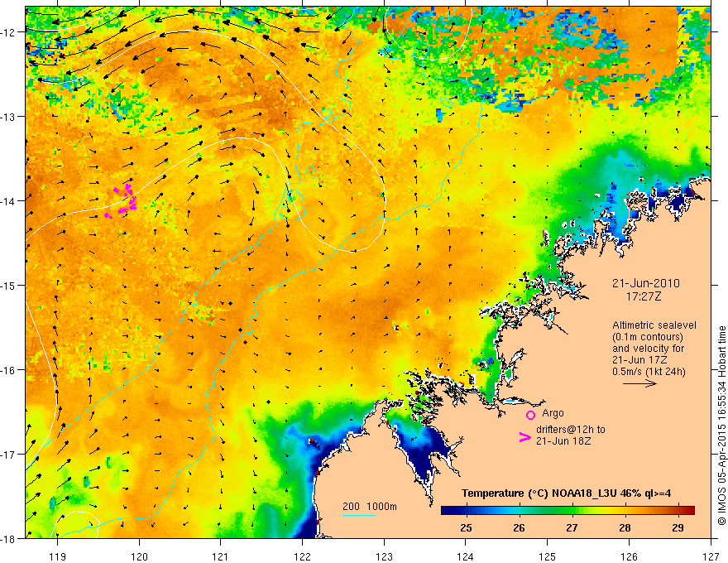
Task: Click the 0.5m/s velocity scale arrow
Action: [x=639, y=383]
